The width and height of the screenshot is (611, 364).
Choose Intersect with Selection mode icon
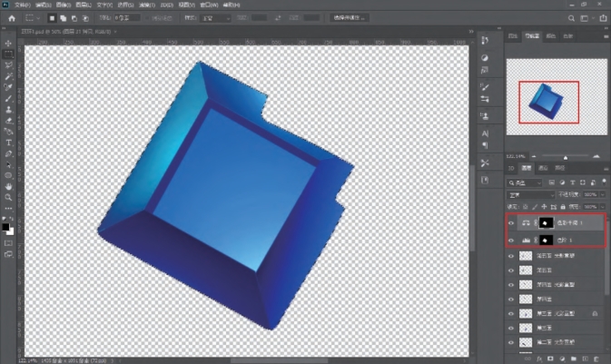click(x=85, y=18)
